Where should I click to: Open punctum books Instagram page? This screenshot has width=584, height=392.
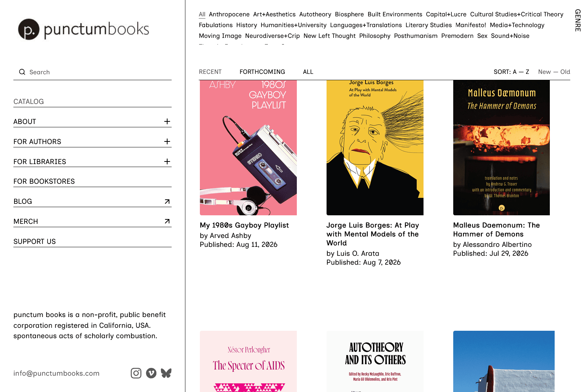click(x=136, y=373)
